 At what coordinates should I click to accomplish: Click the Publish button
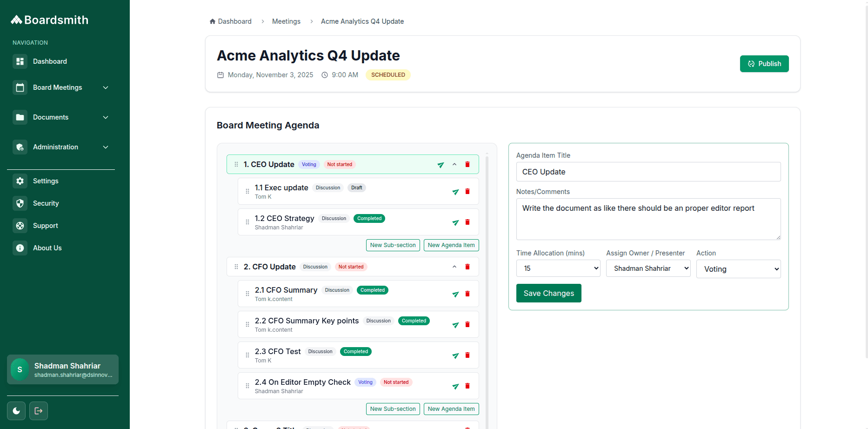point(764,64)
